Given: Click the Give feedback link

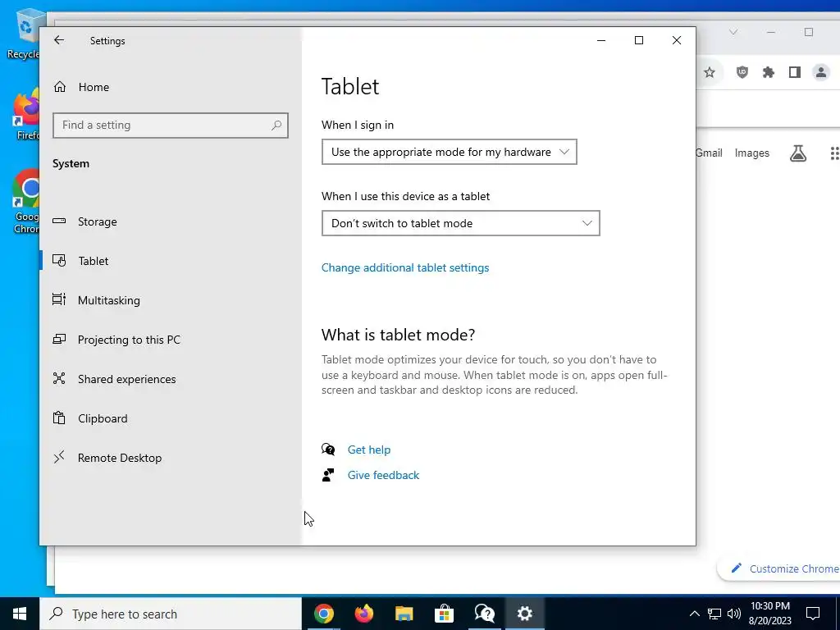Looking at the screenshot, I should (384, 475).
